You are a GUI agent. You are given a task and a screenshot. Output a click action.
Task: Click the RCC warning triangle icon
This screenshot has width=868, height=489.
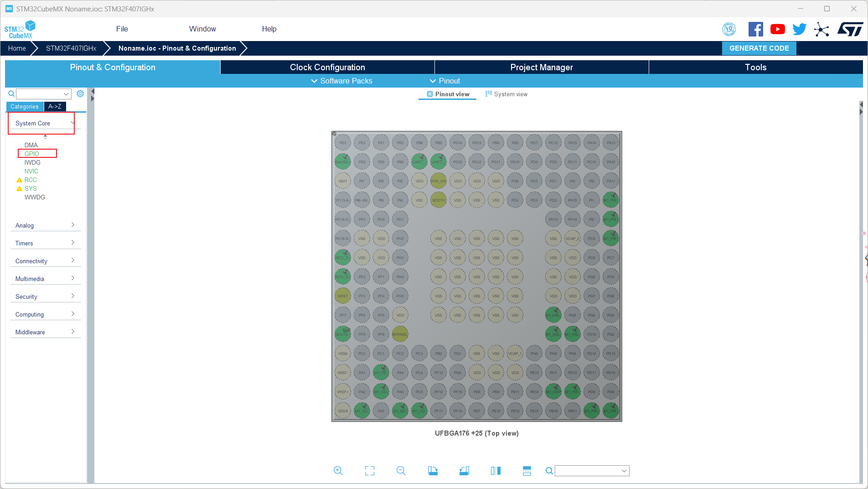tap(19, 180)
